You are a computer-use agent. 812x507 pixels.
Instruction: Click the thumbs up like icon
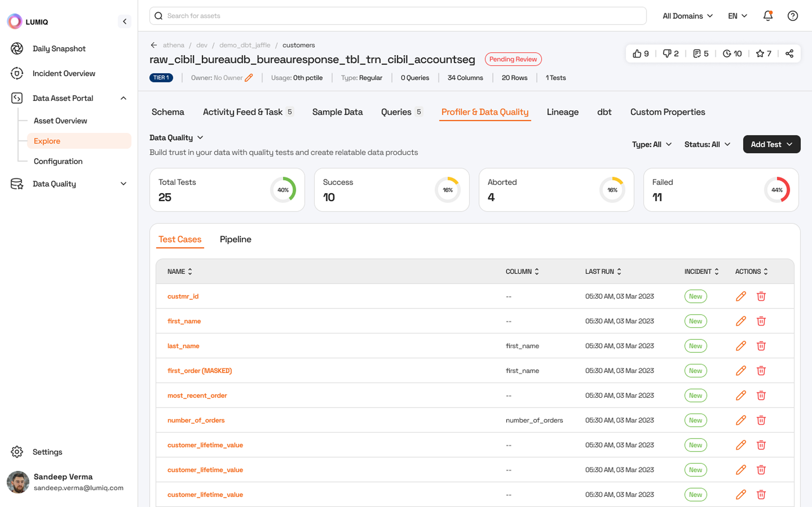pyautogui.click(x=637, y=54)
